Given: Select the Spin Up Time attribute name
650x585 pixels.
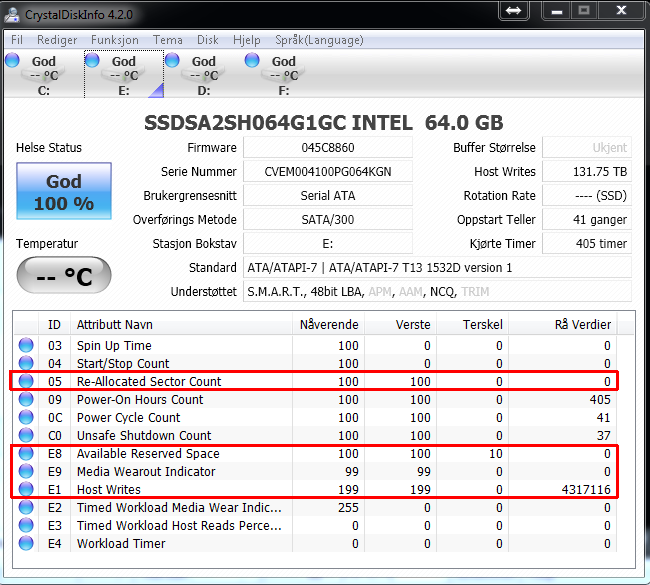Looking at the screenshot, I should (114, 346).
